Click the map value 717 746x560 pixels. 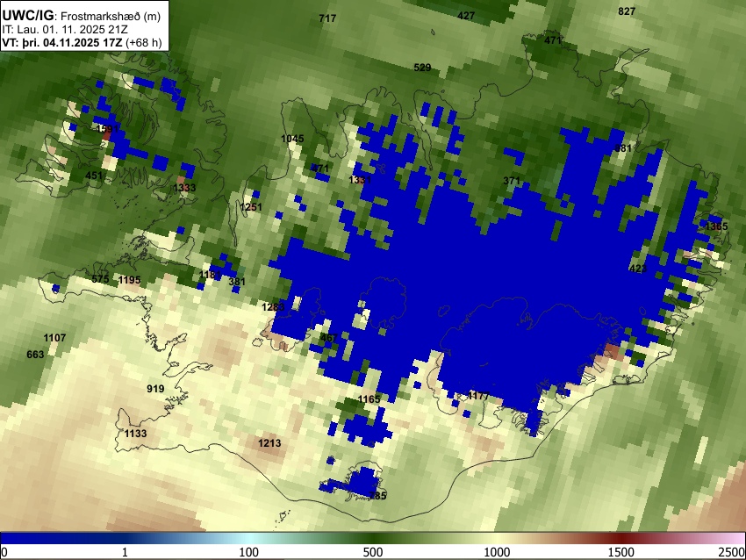(327, 18)
